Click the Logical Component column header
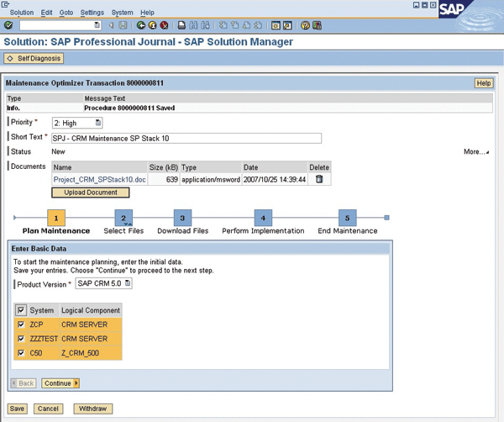The width and height of the screenshot is (504, 422). tap(91, 310)
